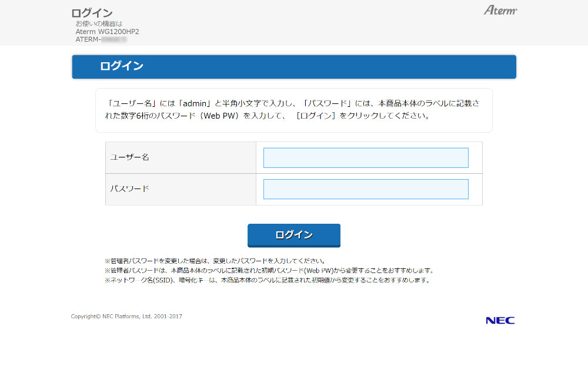Click the note recommending changing 初期パスワード(Web PW)
The height and width of the screenshot is (377, 588).
click(x=270, y=270)
